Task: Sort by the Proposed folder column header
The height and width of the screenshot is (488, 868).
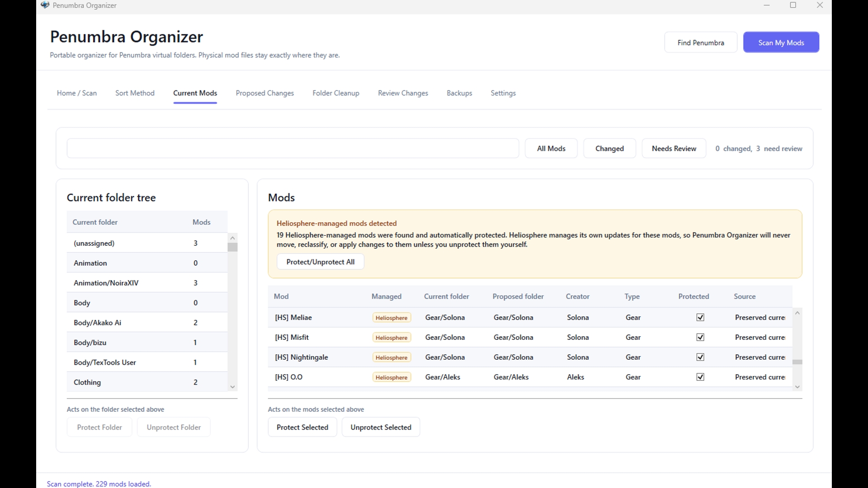Action: [518, 296]
